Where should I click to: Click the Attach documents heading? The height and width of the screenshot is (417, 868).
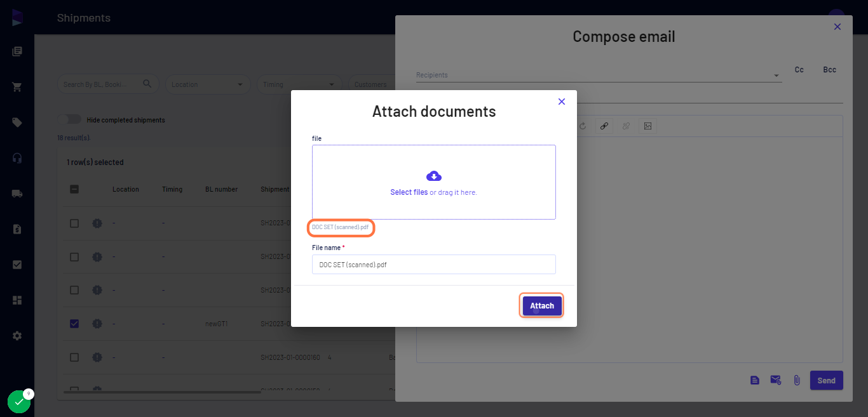pos(434,112)
